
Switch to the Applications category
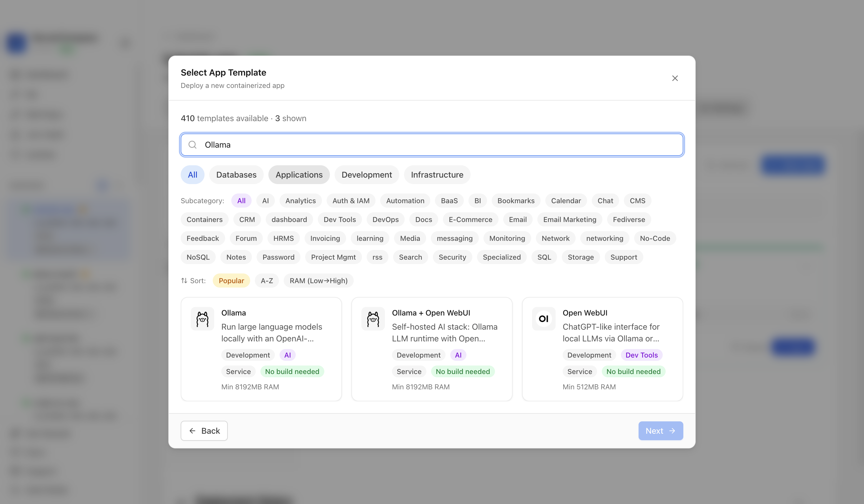pyautogui.click(x=299, y=175)
